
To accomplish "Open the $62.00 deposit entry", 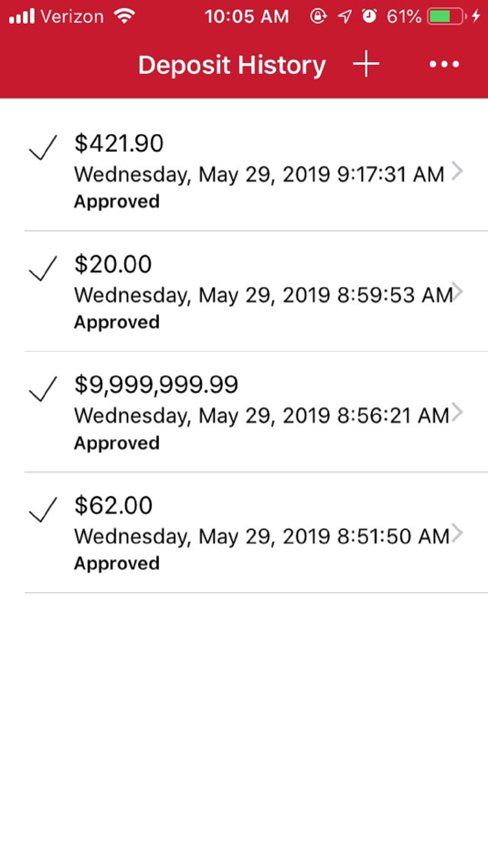I will [256, 533].
